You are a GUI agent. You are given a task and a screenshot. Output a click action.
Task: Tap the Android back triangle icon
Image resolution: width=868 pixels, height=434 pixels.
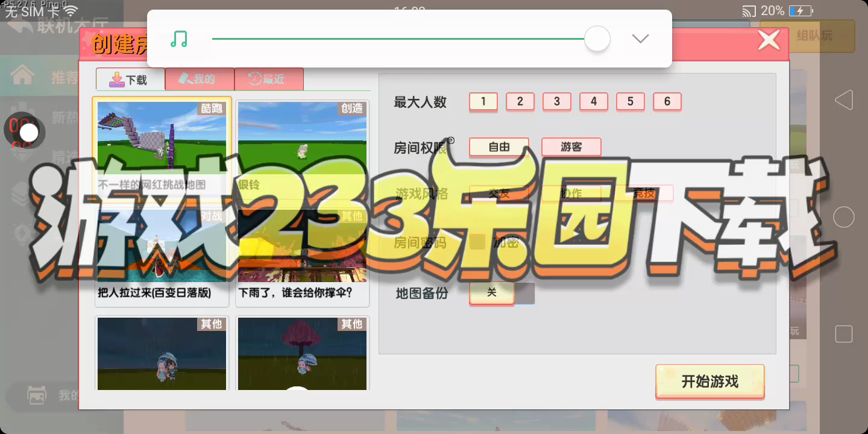(x=844, y=100)
